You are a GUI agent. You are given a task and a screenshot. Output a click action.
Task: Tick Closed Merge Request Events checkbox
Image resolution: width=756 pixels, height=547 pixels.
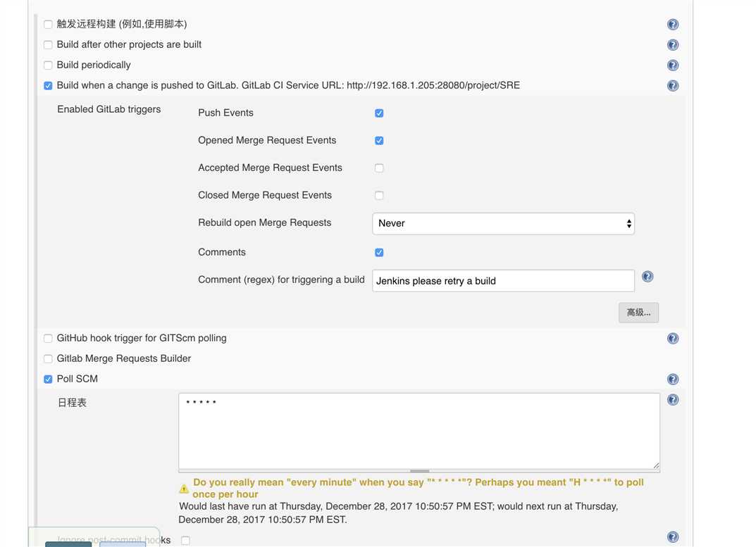click(379, 196)
